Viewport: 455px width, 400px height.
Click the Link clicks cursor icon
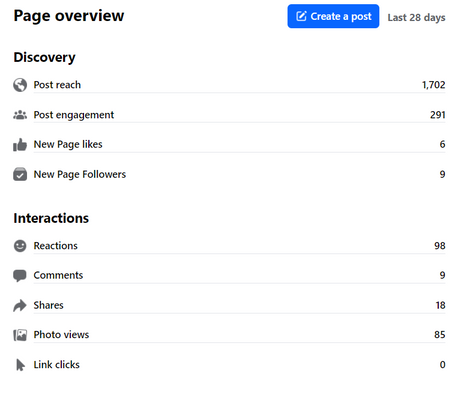(20, 365)
